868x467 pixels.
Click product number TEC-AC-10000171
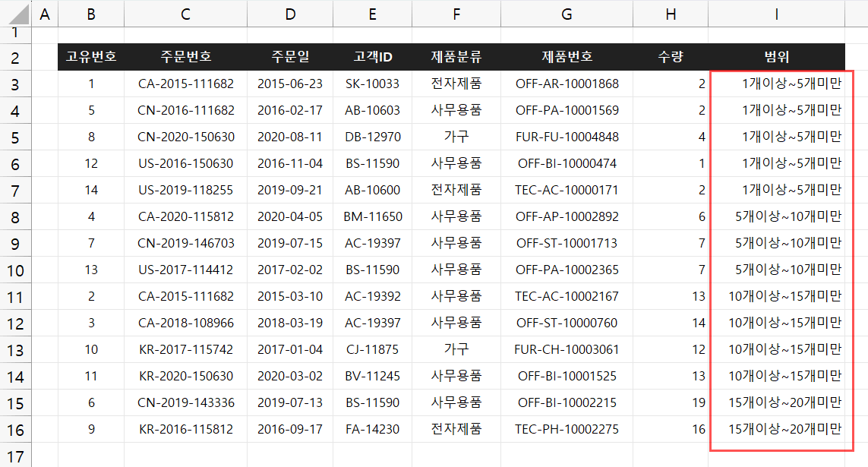567,191
